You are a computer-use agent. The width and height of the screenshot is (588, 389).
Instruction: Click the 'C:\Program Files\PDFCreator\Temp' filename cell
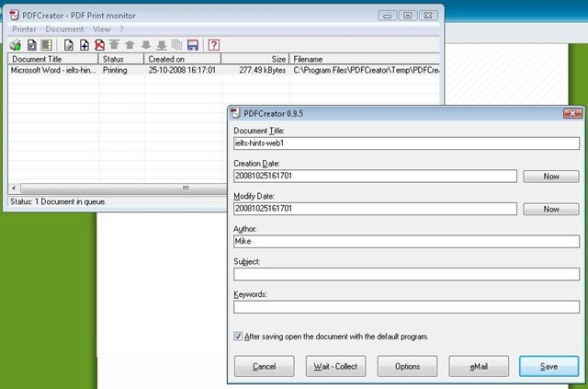(366, 70)
